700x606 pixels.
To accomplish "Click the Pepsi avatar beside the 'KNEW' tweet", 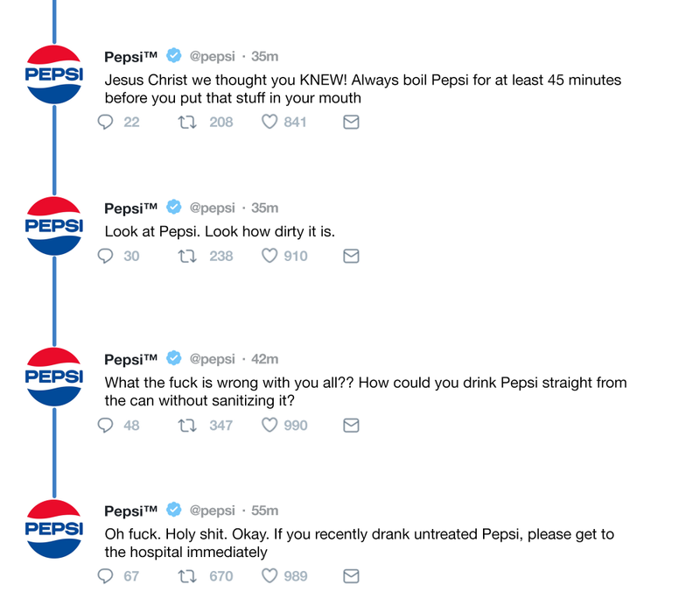I will [x=54, y=74].
